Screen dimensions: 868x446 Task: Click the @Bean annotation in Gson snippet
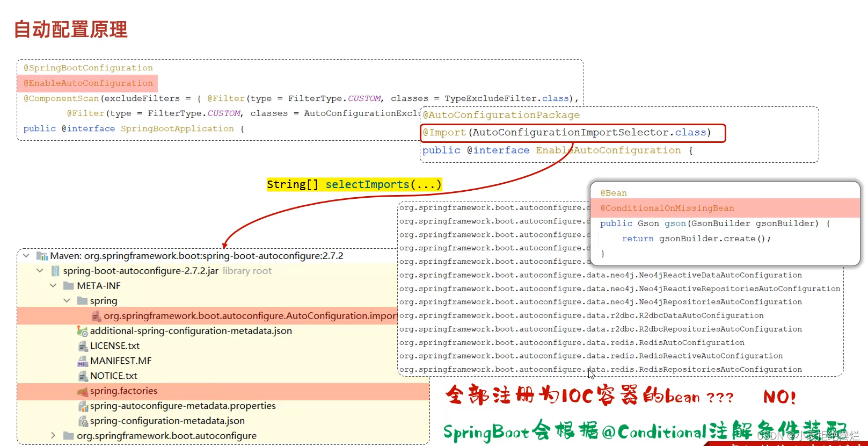tap(614, 193)
